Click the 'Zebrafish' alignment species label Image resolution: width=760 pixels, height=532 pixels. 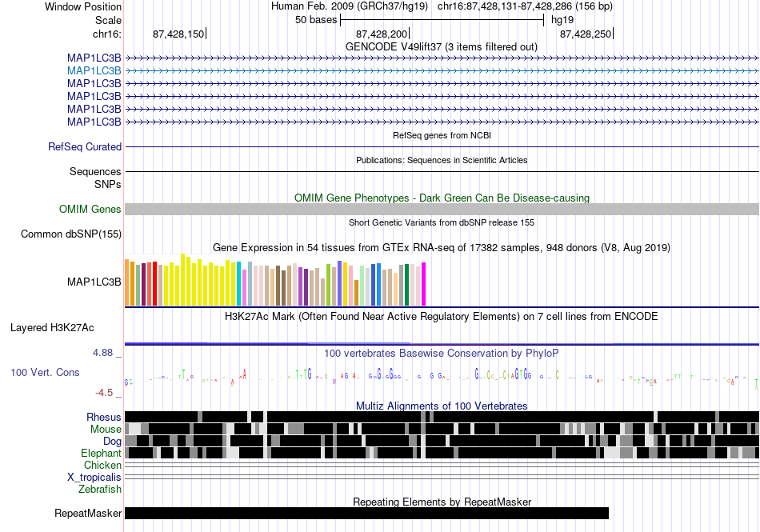click(x=100, y=490)
